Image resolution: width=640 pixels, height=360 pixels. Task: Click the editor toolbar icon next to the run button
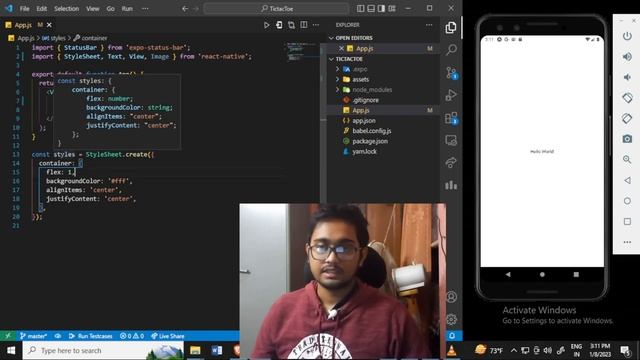(x=279, y=25)
